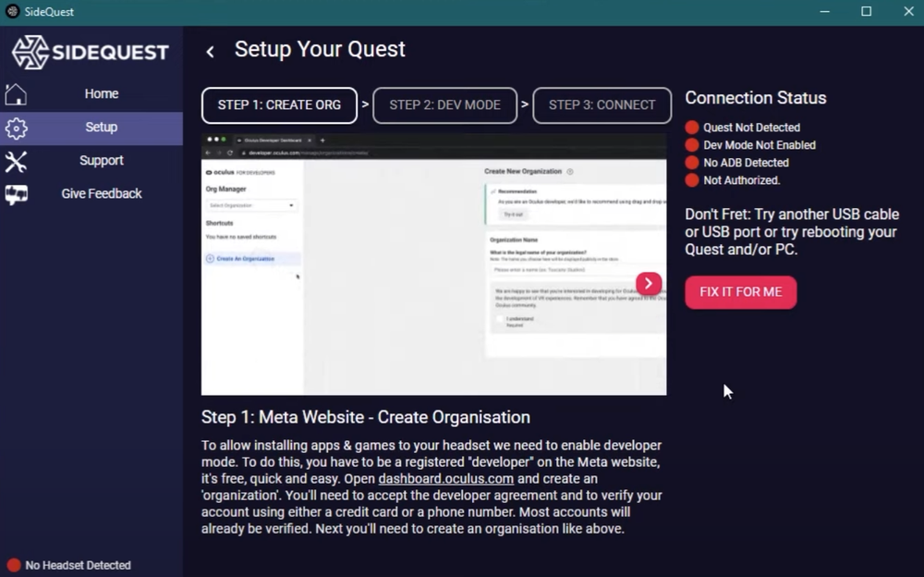Click the back arrow beside Setup Your Quest
Image resolution: width=924 pixels, height=577 pixels.
210,52
